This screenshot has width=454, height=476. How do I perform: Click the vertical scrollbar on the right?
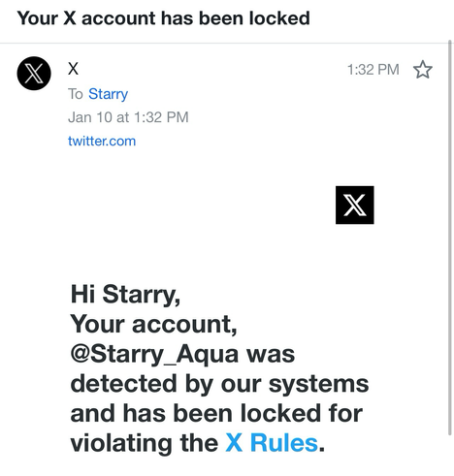click(x=450, y=238)
